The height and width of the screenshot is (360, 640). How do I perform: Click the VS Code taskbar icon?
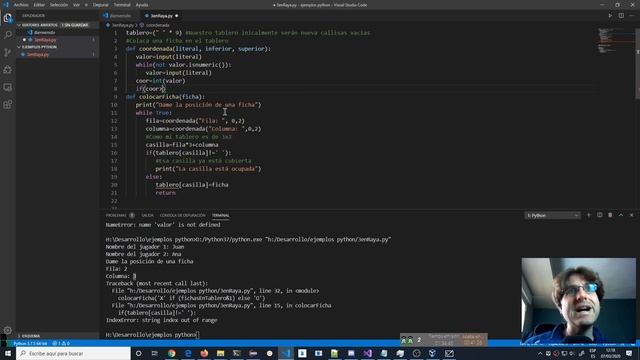point(286,353)
